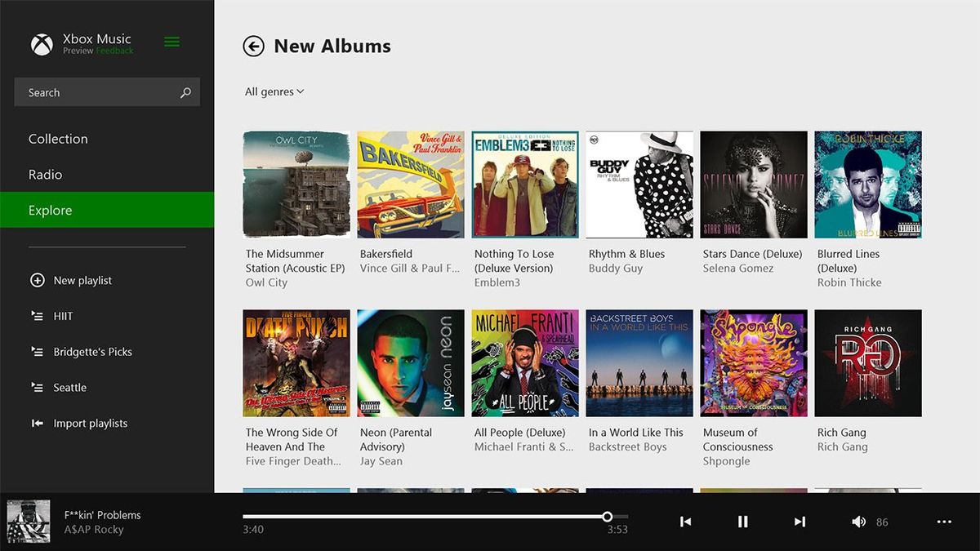Click the Import playlists icon
The height and width of the screenshot is (551, 980).
click(38, 423)
